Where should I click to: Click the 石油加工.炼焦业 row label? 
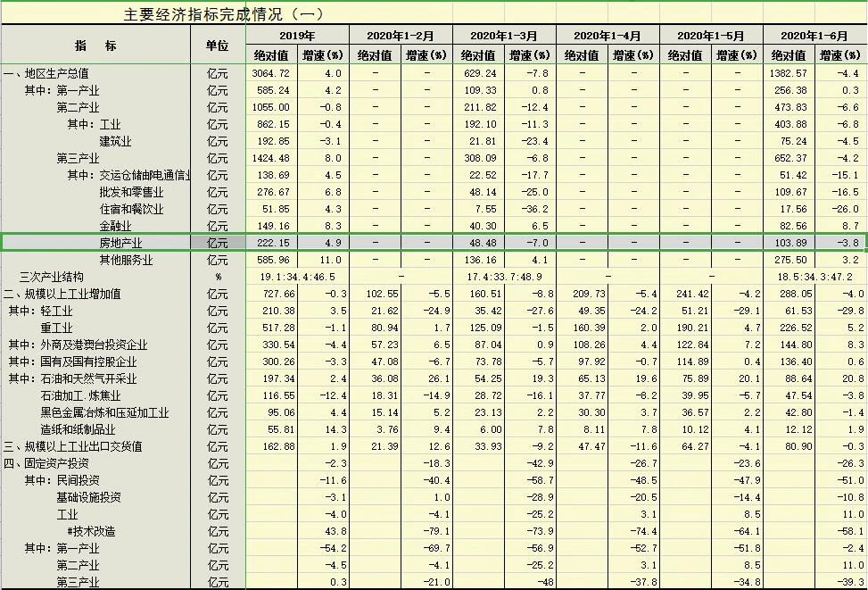click(80, 396)
